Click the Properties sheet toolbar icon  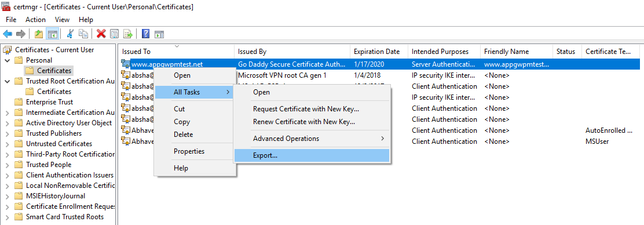[x=115, y=34]
